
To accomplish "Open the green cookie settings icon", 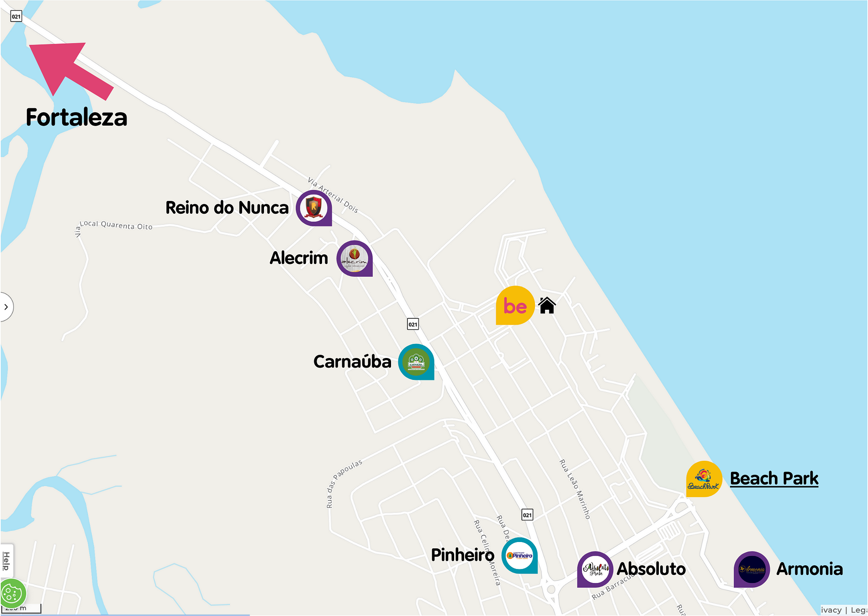I will [x=12, y=594].
